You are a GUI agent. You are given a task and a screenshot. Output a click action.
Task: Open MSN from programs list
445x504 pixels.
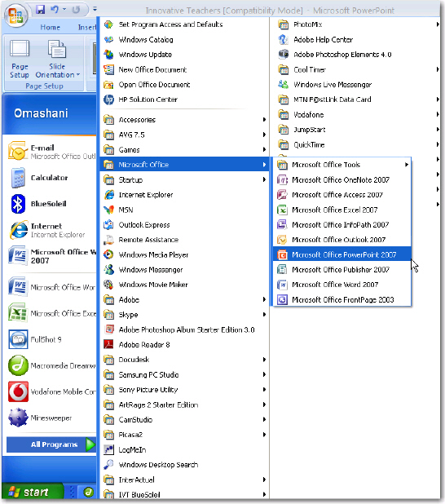click(184, 210)
